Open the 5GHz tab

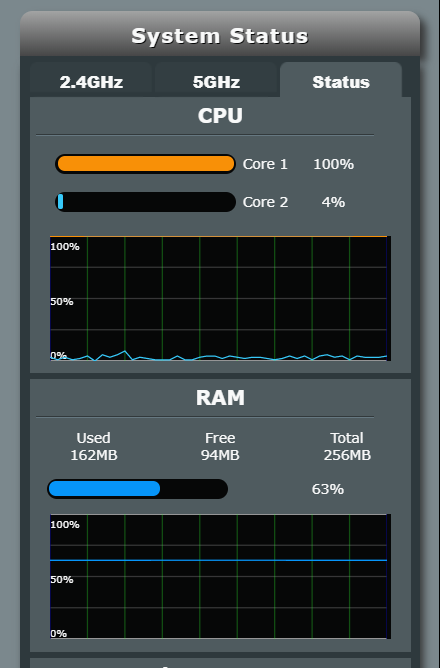pos(216,81)
